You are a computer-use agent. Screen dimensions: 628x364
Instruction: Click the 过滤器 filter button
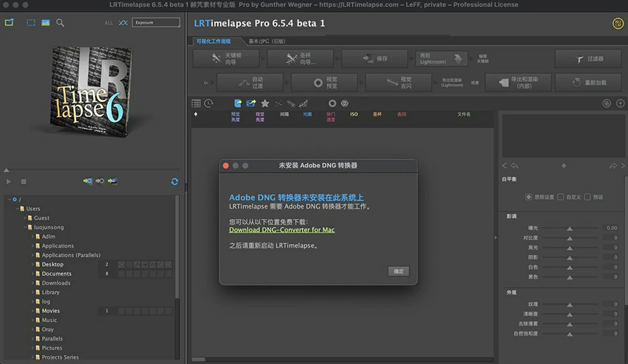coord(588,59)
